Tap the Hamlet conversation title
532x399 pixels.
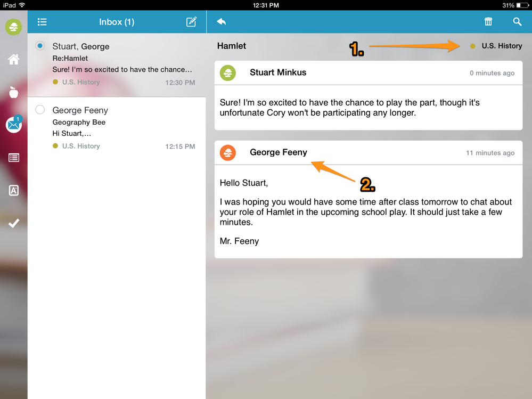pos(232,46)
